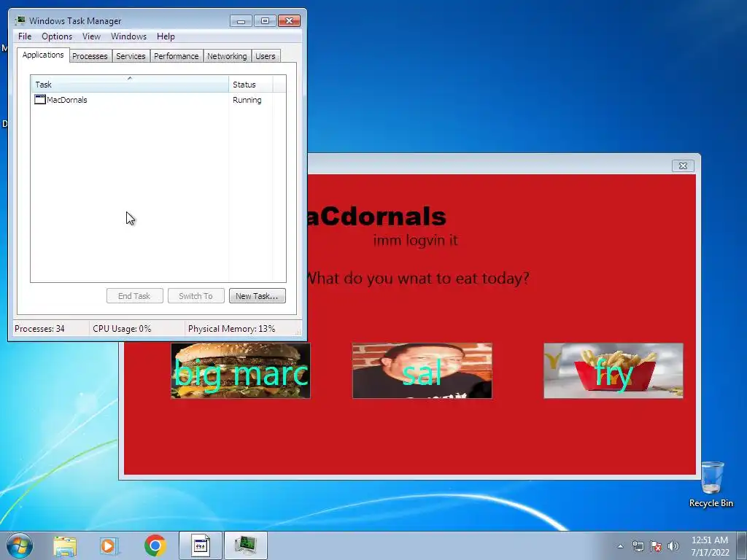Show hidden system tray icons
Screen dimensions: 747x560
tap(620, 546)
